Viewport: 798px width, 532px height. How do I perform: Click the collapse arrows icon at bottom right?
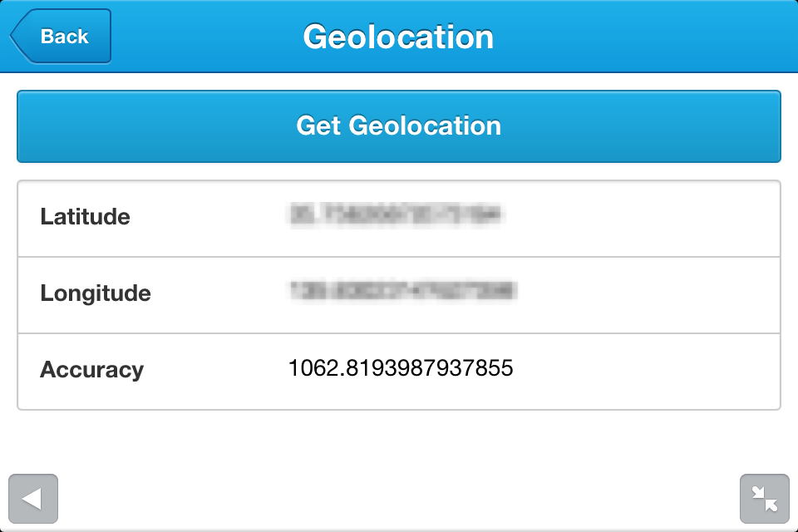click(x=764, y=499)
